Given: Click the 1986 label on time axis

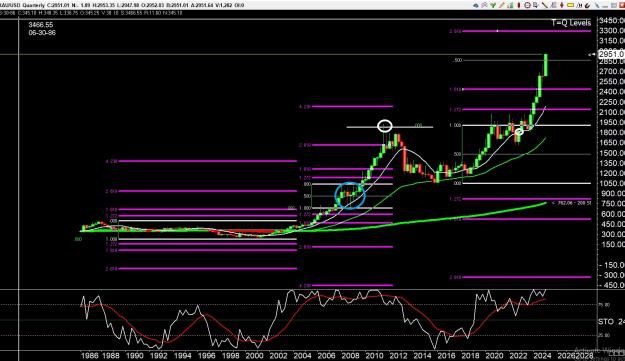Looking at the screenshot, I should coord(89,355).
